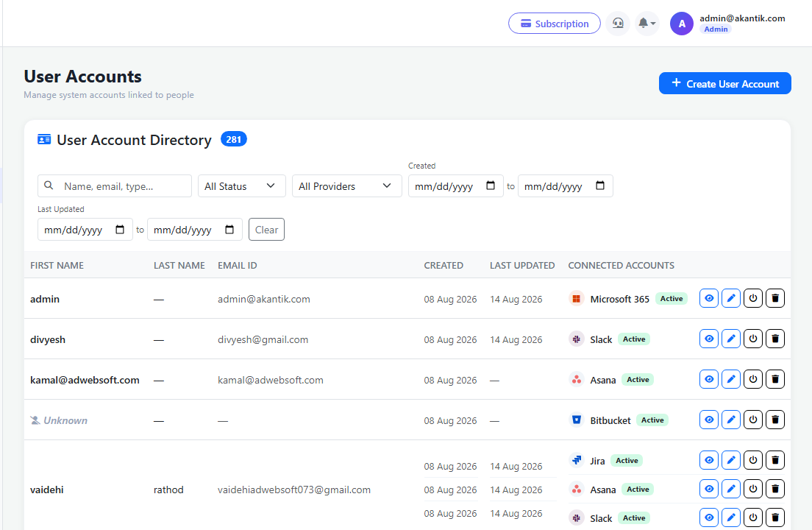Delete vaidehi's Jira account
This screenshot has width=812, height=530.
pos(775,460)
